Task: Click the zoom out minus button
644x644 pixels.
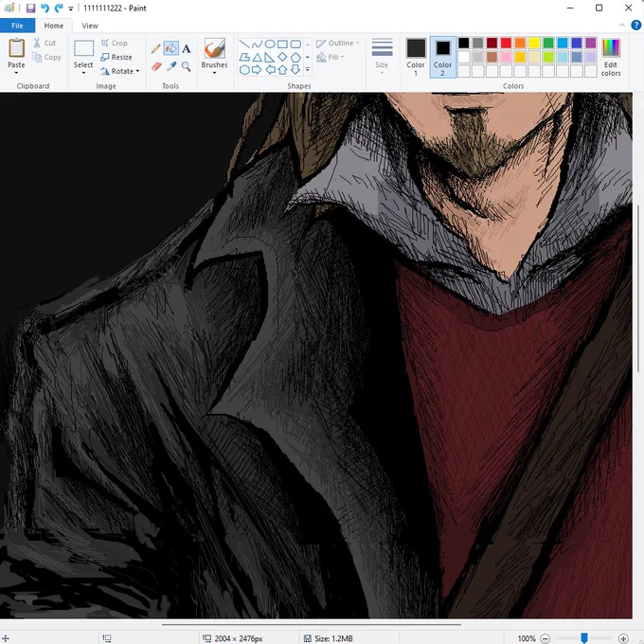Action: pos(546,638)
